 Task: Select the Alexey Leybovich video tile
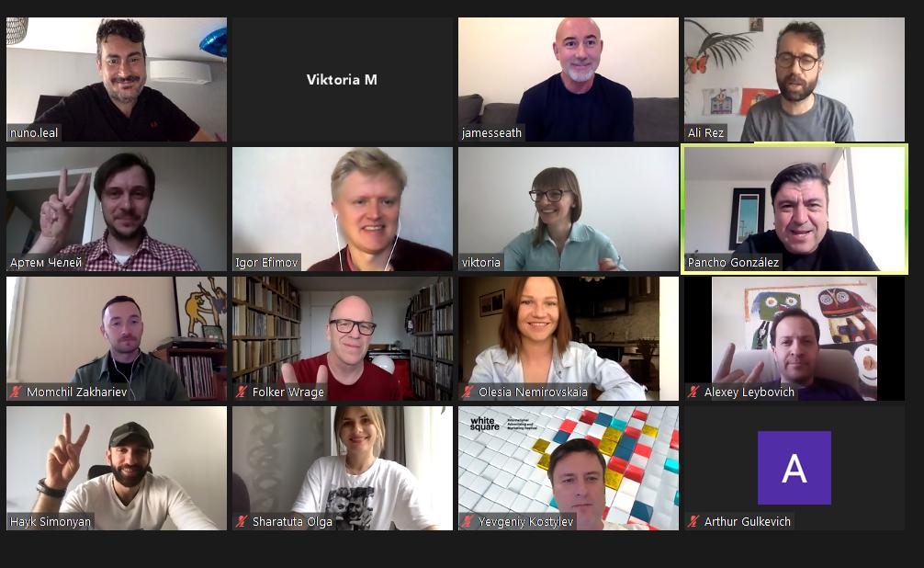pyautogui.click(x=794, y=338)
